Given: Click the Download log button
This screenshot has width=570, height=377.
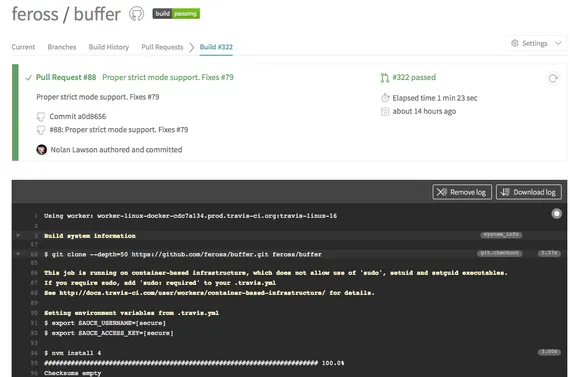Looking at the screenshot, I should [529, 192].
